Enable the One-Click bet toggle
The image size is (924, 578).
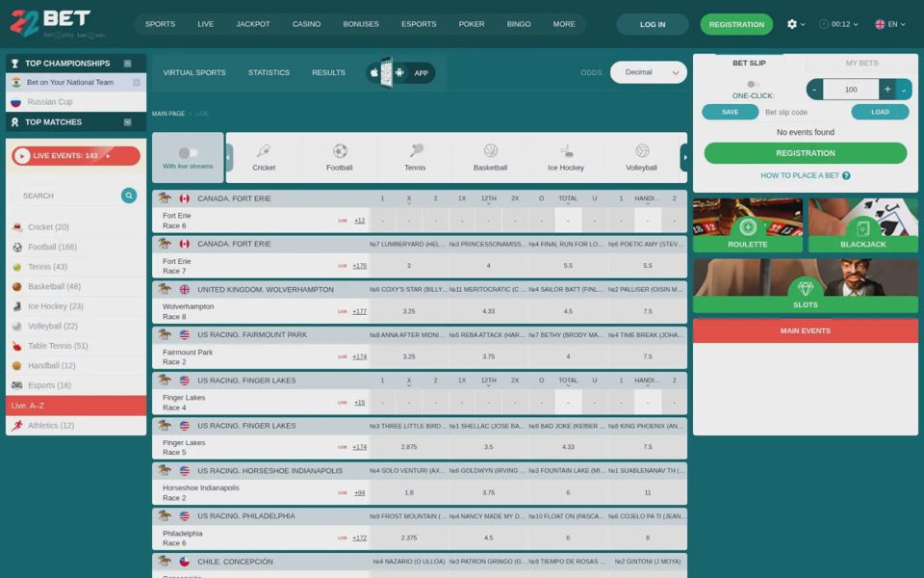[753, 85]
